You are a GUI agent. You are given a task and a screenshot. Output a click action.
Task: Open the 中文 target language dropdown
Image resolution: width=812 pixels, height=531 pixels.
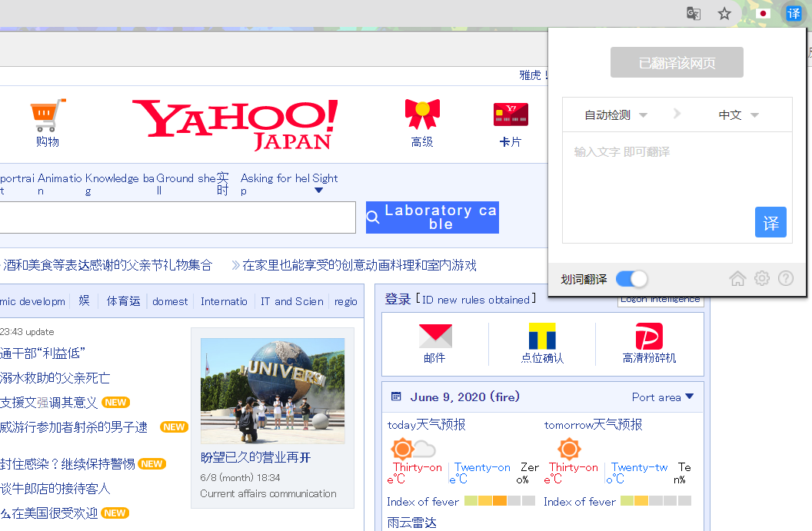click(x=738, y=115)
